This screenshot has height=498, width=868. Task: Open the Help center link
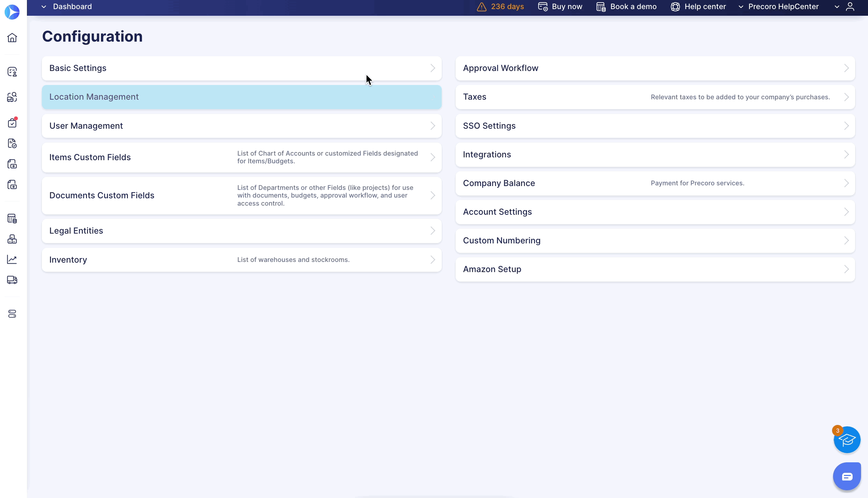(698, 7)
